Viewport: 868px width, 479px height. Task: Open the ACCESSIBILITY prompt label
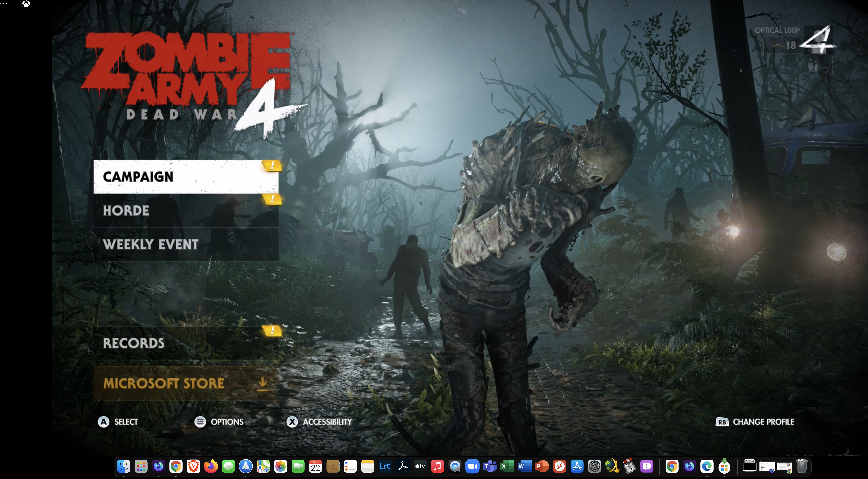coord(327,422)
